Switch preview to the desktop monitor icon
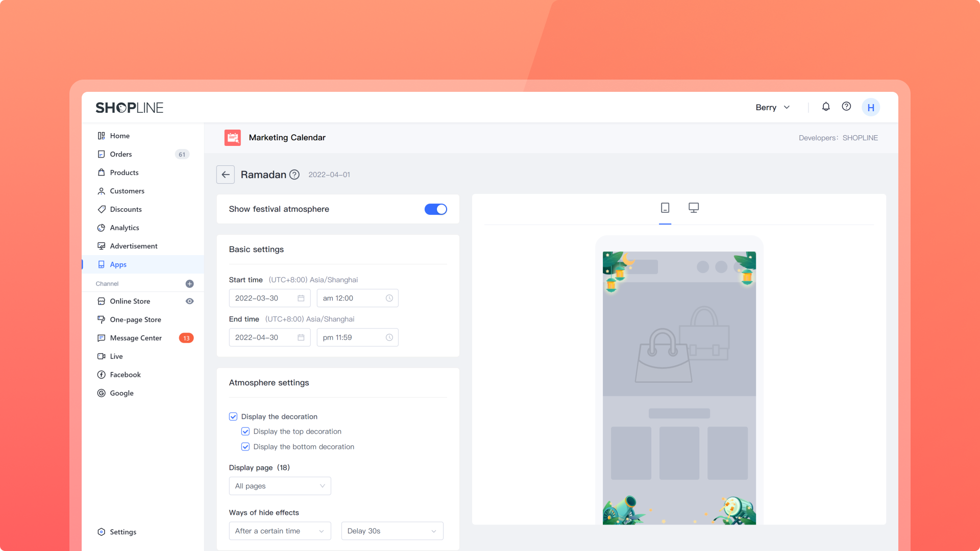The height and width of the screenshot is (551, 980). [x=693, y=208]
